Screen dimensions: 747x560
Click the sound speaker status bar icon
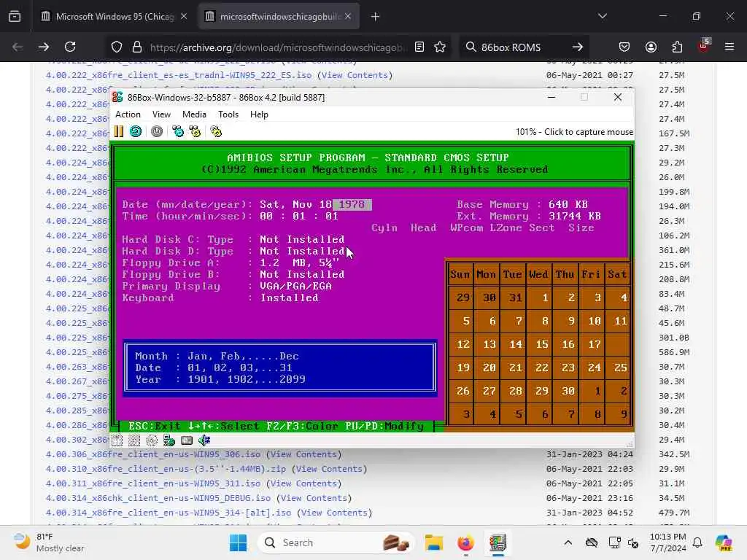(x=204, y=440)
